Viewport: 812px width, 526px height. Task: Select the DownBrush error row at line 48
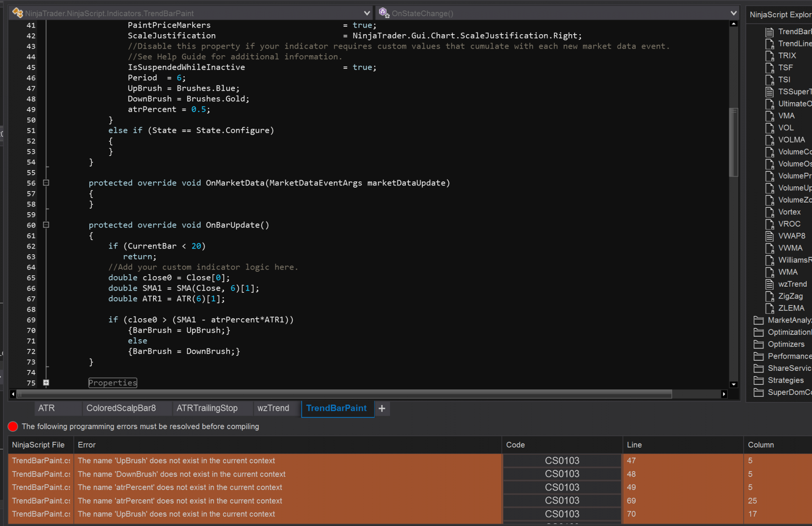click(182, 474)
